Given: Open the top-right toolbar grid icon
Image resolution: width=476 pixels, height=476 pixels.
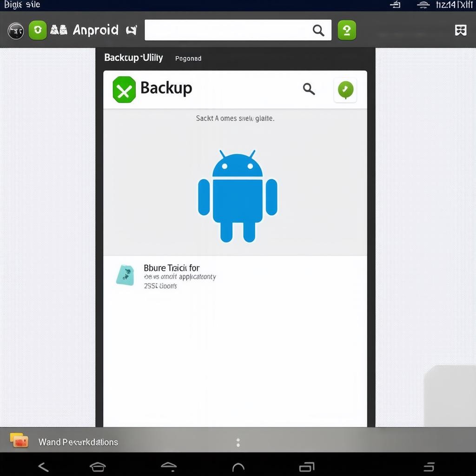Looking at the screenshot, I should point(460,30).
